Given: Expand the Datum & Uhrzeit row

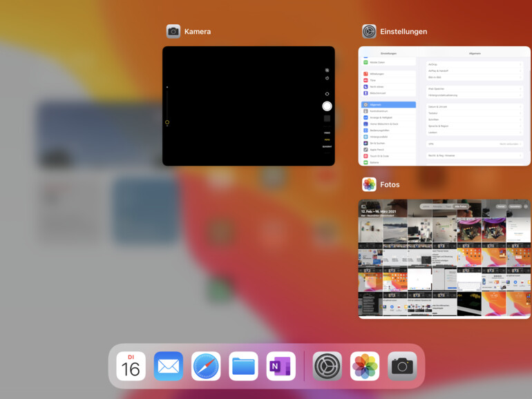Looking at the screenshot, I should coord(475,107).
